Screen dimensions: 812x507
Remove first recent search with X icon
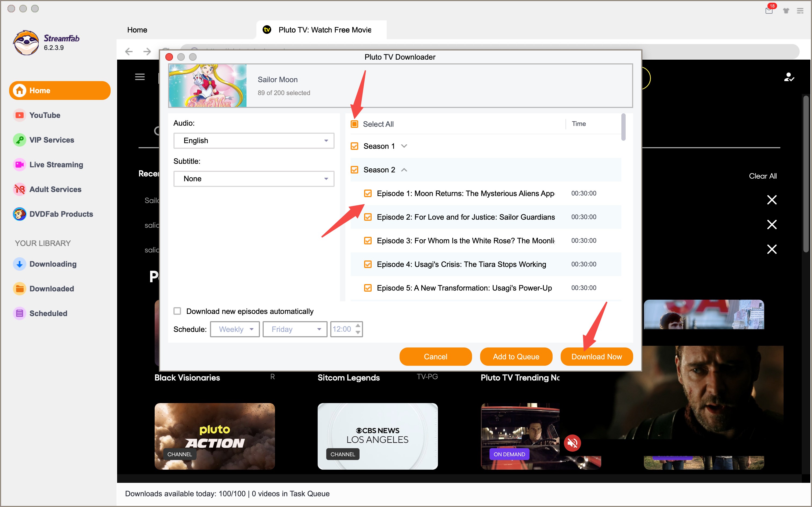point(772,200)
